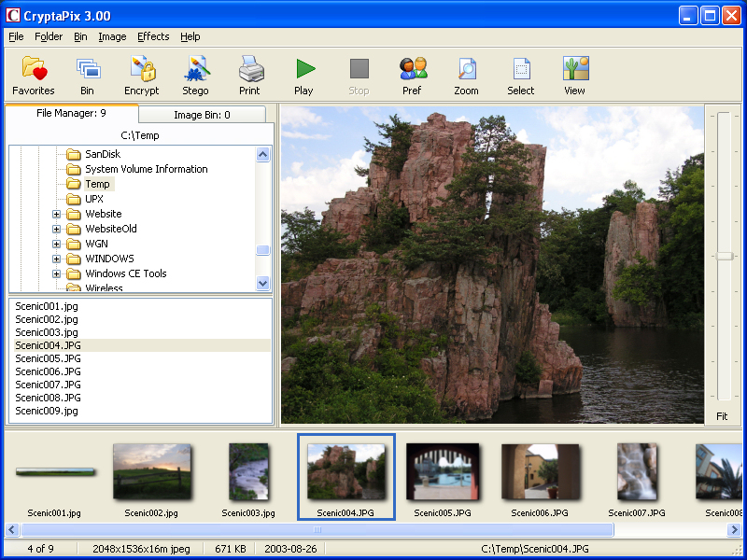This screenshot has width=747, height=560.
Task: Switch to the Image Bin tab
Action: click(x=203, y=115)
